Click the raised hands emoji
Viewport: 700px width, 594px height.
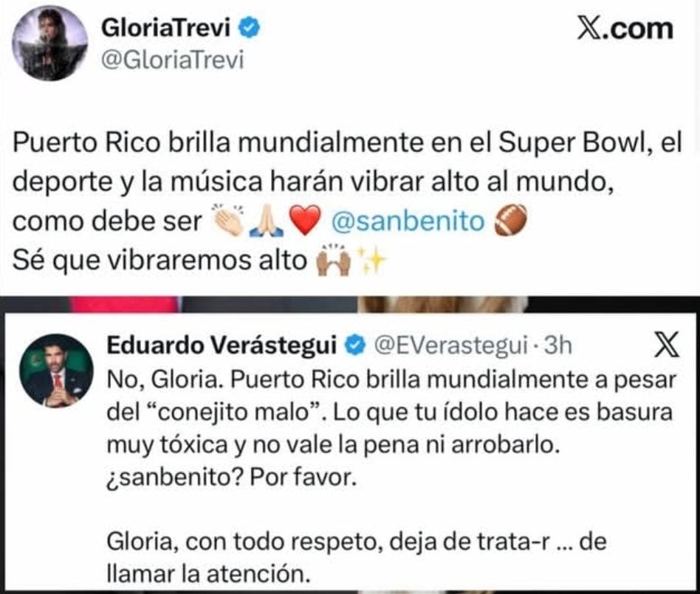pyautogui.click(x=334, y=260)
